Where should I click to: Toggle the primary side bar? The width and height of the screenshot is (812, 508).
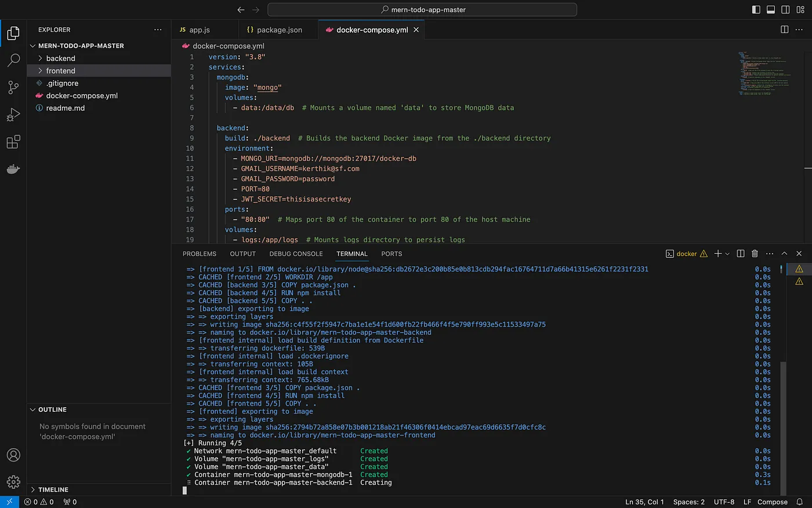tap(756, 10)
